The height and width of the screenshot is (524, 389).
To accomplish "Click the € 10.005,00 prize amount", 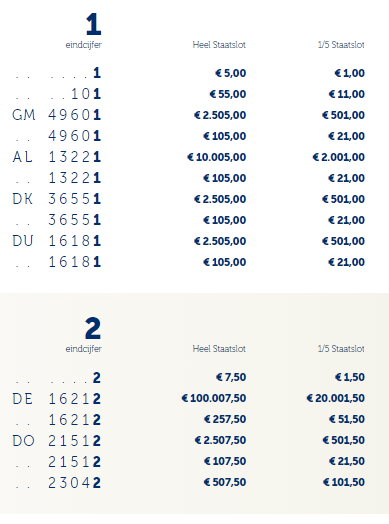I will (x=217, y=157).
